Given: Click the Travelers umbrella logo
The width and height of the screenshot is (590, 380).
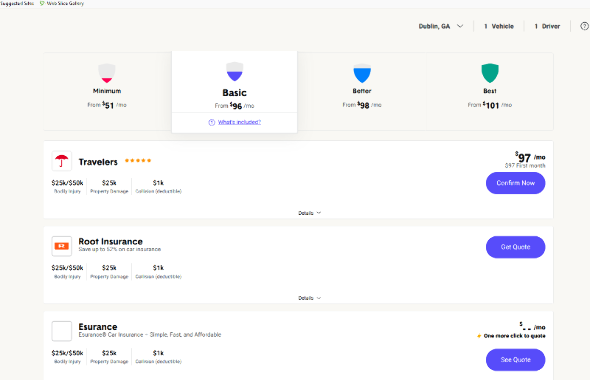Looking at the screenshot, I should 62,161.
